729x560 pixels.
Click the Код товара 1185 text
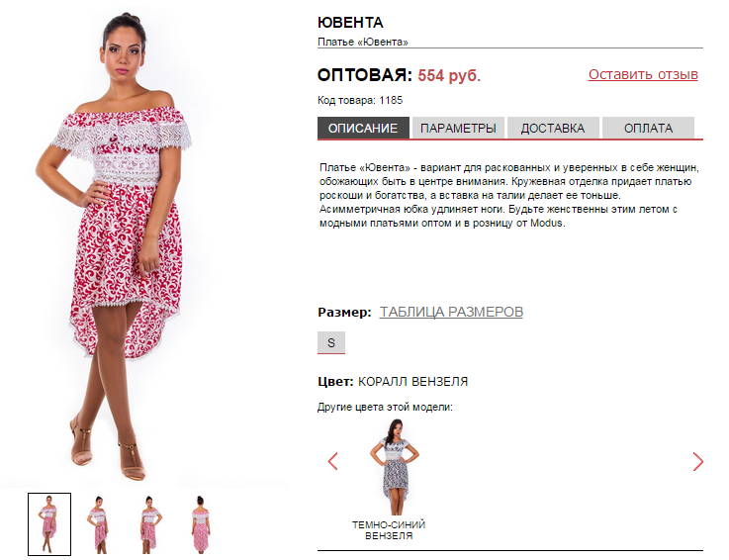coord(360,100)
